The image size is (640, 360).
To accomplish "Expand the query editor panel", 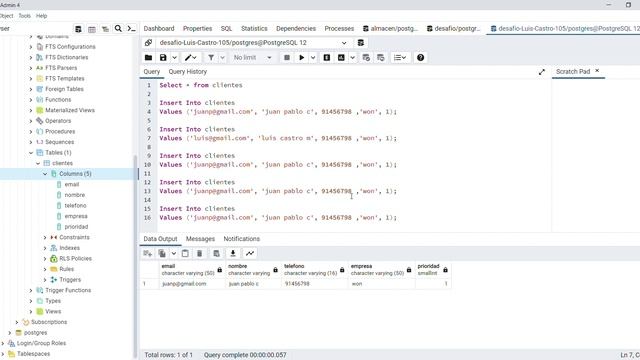I will click(x=542, y=72).
